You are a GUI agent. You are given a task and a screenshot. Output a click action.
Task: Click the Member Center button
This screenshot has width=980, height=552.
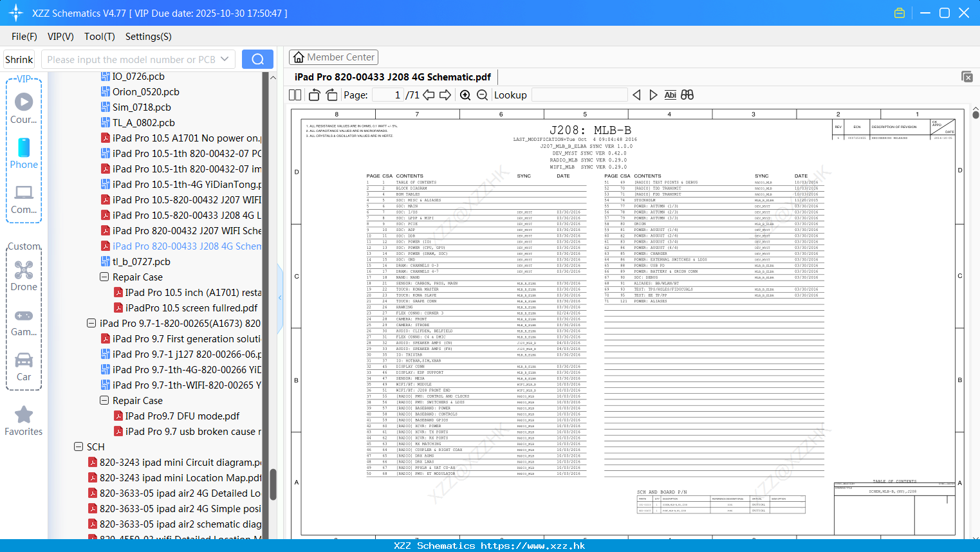(x=333, y=57)
